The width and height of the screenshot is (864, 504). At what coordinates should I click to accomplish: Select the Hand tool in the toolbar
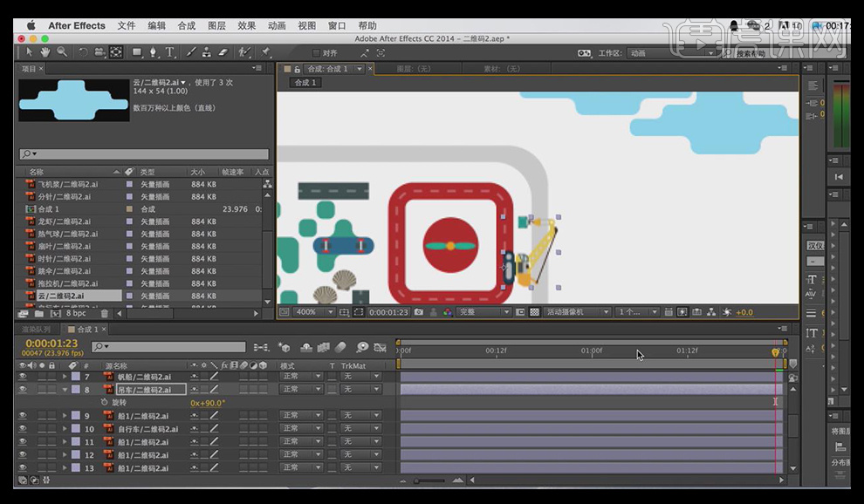click(x=46, y=52)
